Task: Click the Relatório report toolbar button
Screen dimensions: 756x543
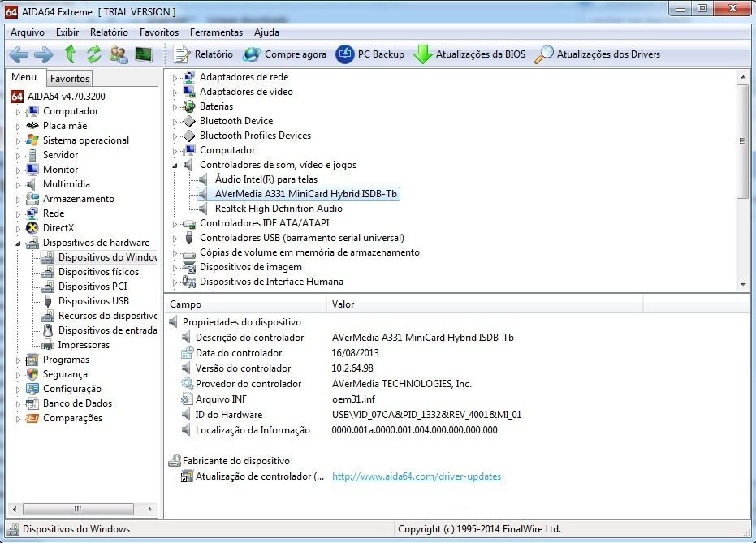Action: tap(203, 54)
